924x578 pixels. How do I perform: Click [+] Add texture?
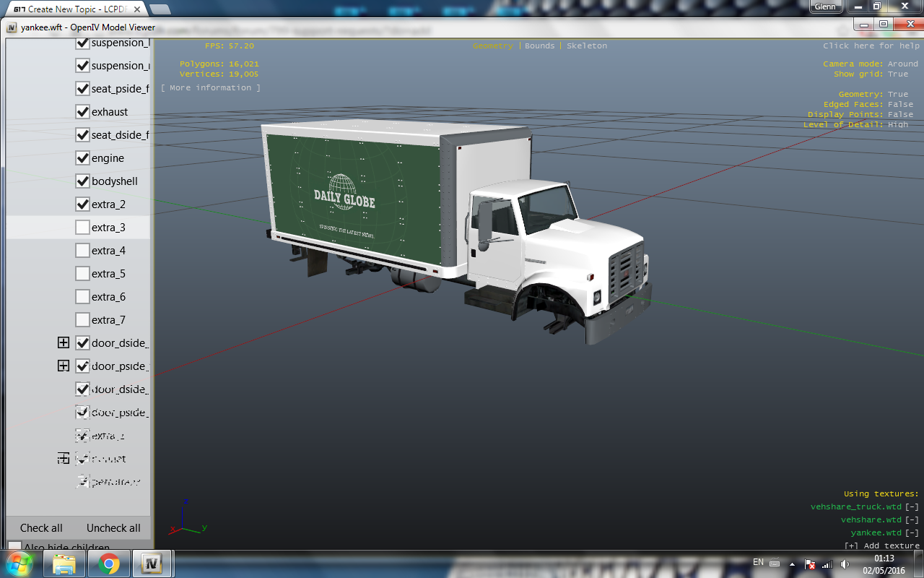click(x=882, y=546)
